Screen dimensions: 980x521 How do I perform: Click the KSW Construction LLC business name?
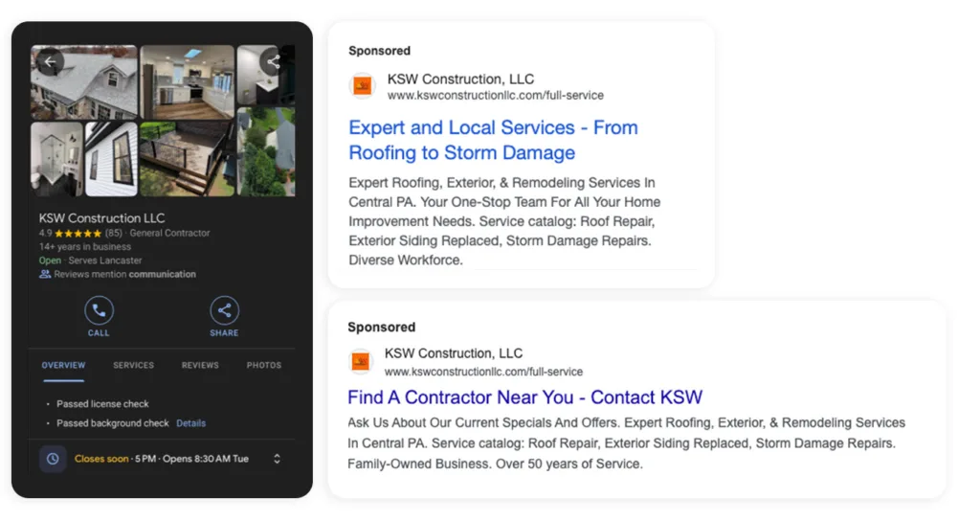click(x=101, y=218)
